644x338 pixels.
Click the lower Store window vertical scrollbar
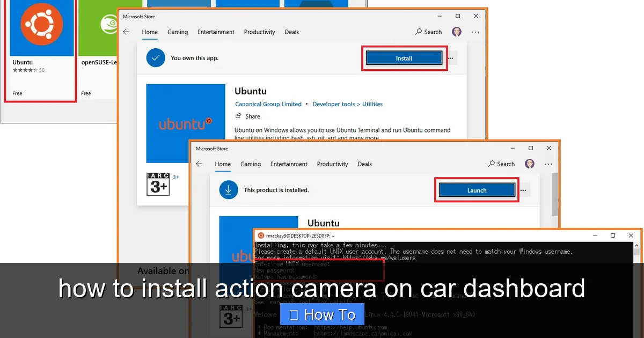coord(555,193)
